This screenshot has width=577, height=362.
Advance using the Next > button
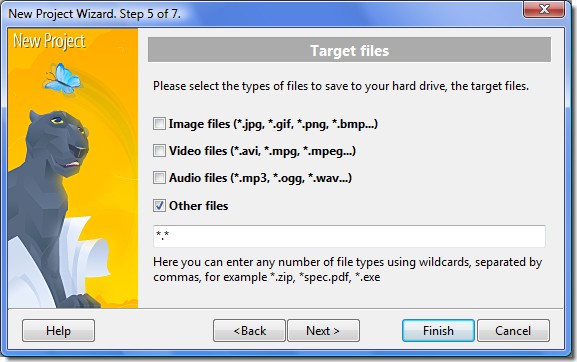pyautogui.click(x=323, y=331)
